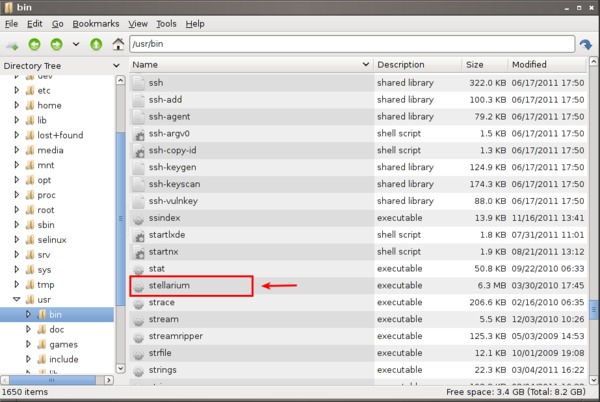Screen dimensions: 600x402
Task: Select the srv folder icon in tree
Action: click(30, 254)
